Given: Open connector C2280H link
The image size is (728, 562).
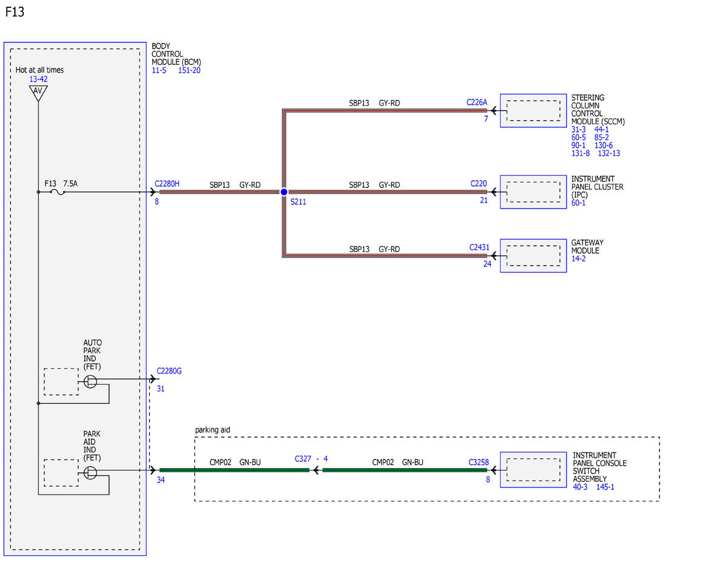Looking at the screenshot, I should [167, 183].
